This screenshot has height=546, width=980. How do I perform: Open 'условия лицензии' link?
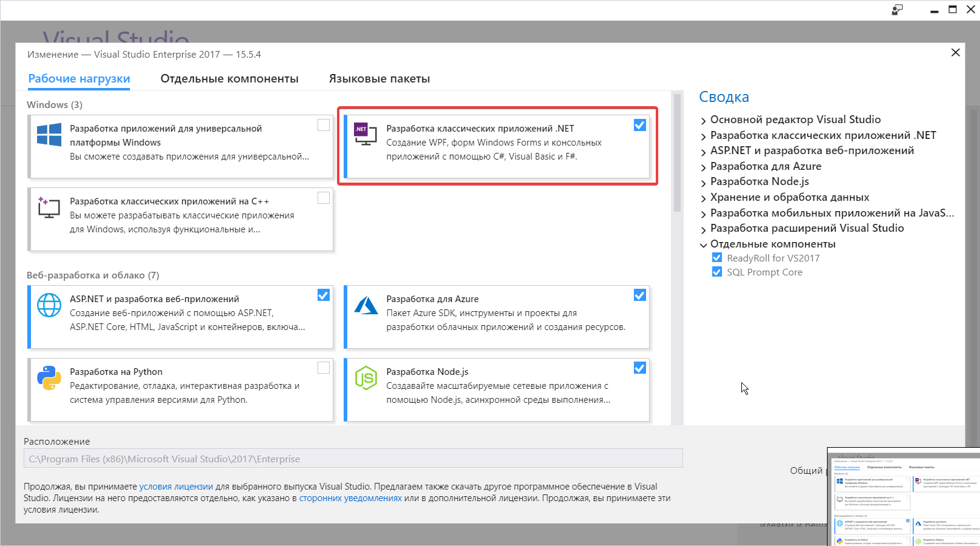(x=176, y=487)
